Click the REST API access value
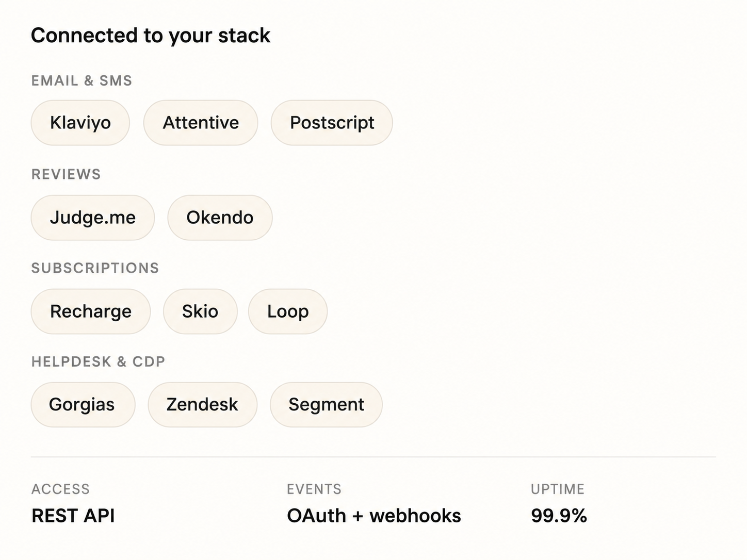747x560 pixels. [73, 516]
